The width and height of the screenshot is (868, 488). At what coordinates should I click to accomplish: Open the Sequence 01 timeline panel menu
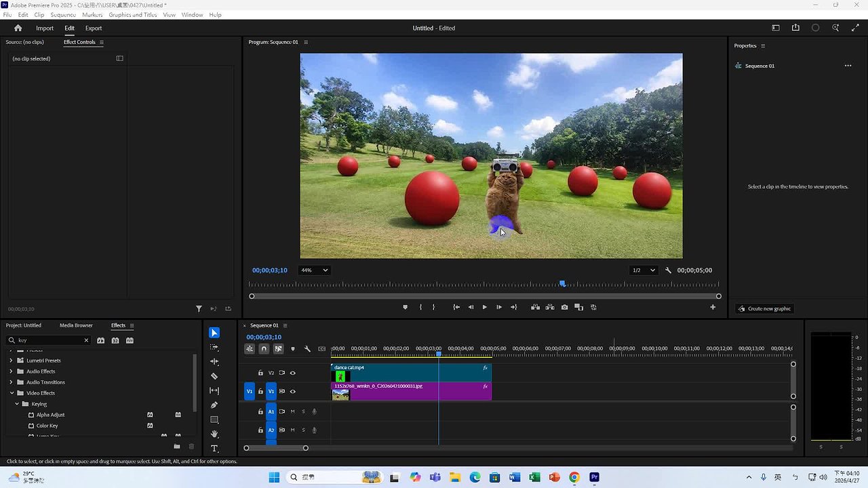285,325
